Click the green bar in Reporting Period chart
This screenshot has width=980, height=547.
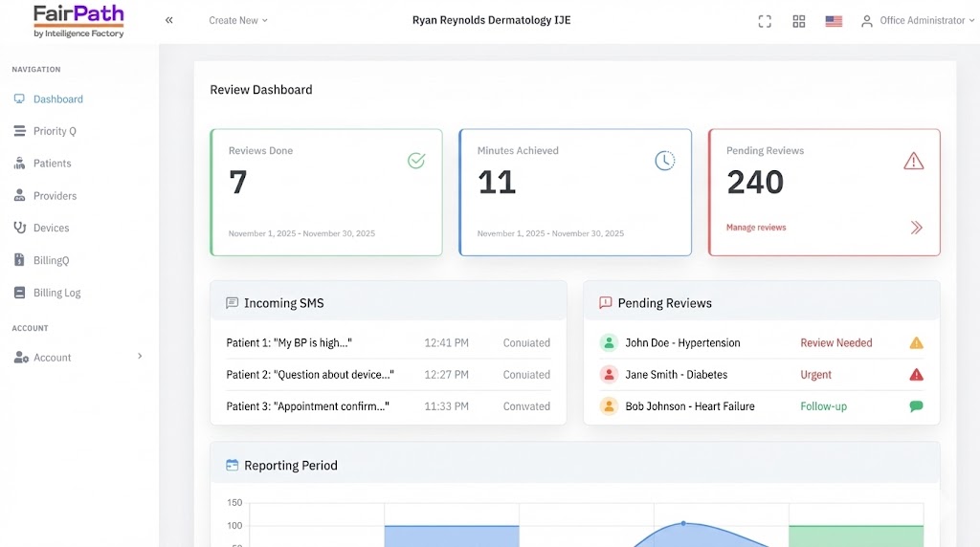pyautogui.click(x=856, y=536)
